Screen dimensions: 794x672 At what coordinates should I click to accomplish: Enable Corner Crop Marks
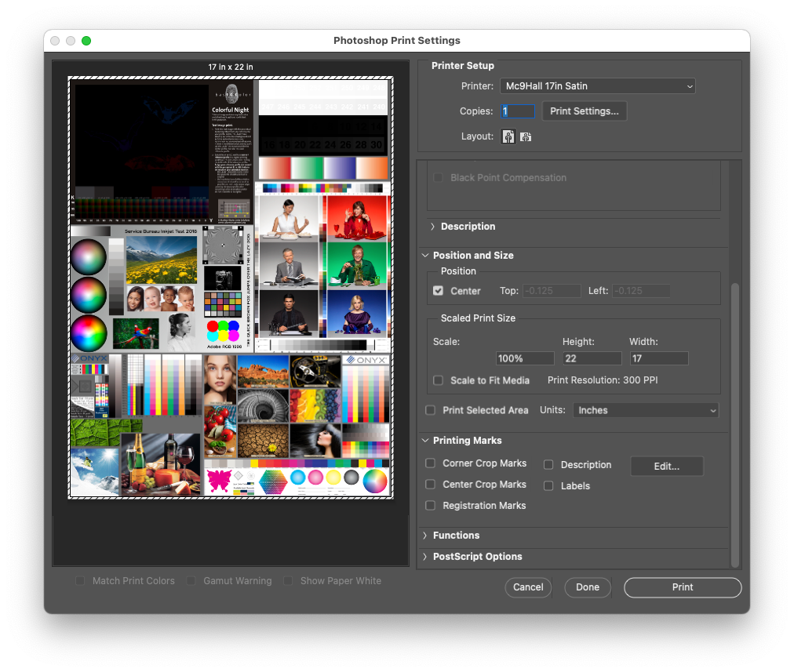[x=430, y=463]
